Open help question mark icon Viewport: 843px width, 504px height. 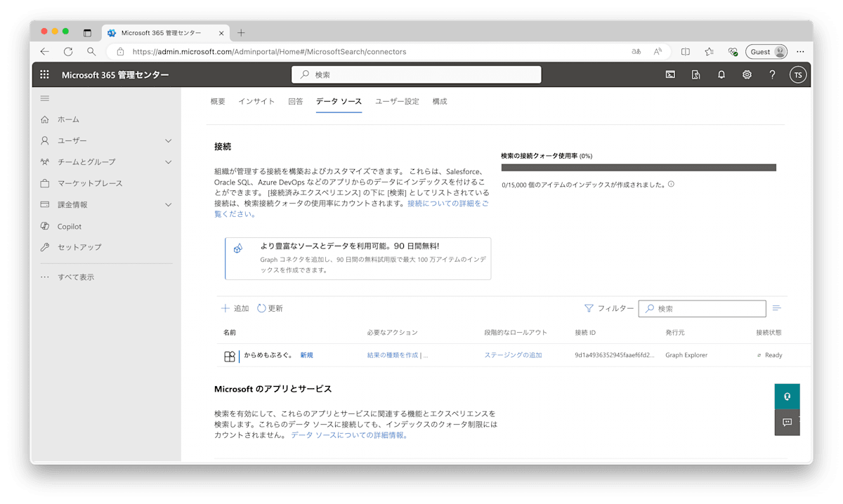pyautogui.click(x=772, y=74)
